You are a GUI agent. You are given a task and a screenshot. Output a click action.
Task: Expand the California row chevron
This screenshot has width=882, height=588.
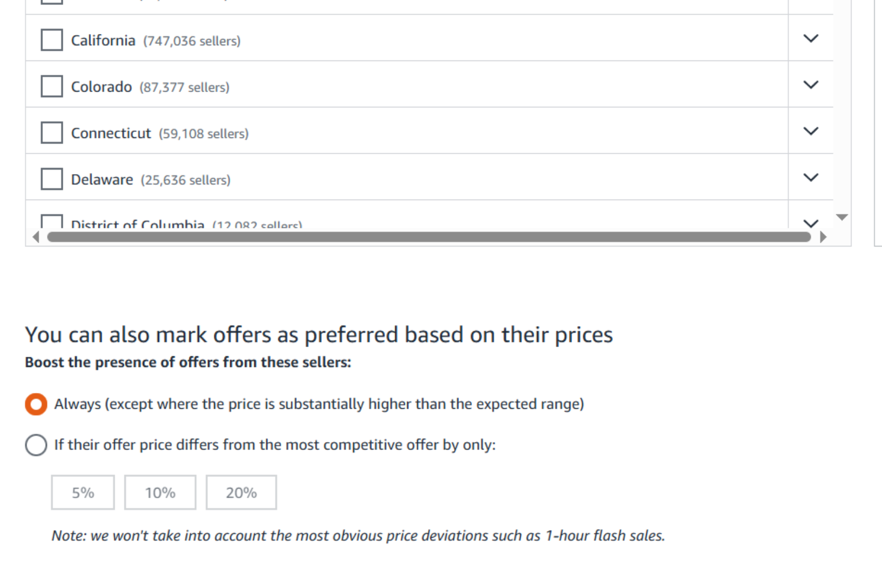[811, 38]
